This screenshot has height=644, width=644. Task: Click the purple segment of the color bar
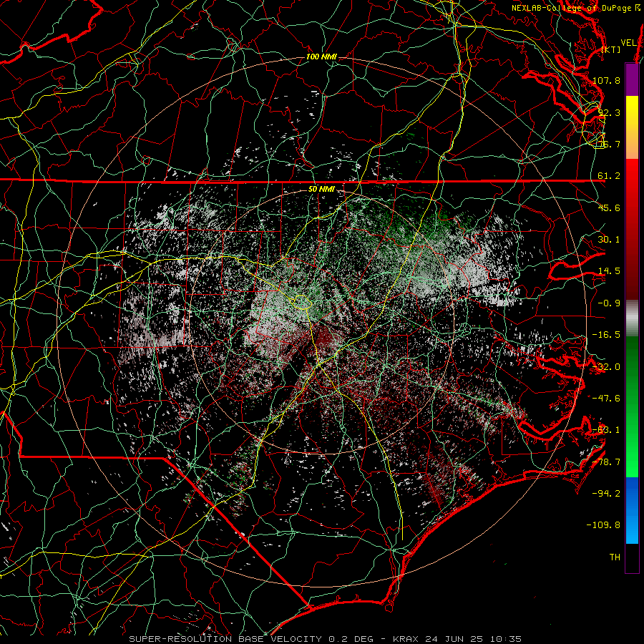click(632, 79)
